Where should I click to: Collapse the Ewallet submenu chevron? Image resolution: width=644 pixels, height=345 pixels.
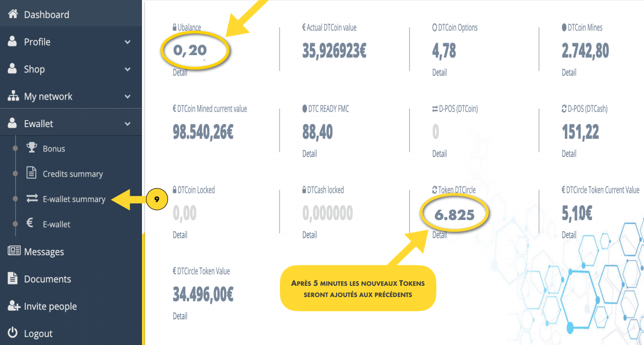tap(128, 124)
